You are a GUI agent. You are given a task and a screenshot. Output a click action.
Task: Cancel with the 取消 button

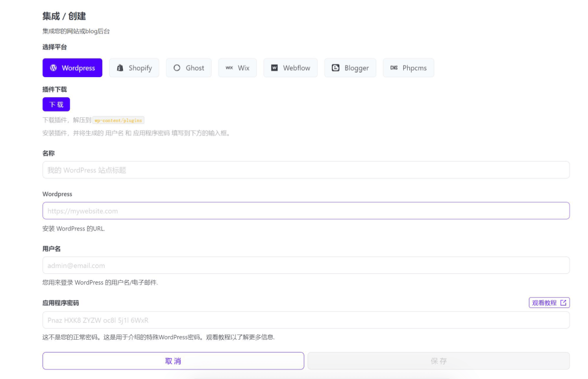173,361
